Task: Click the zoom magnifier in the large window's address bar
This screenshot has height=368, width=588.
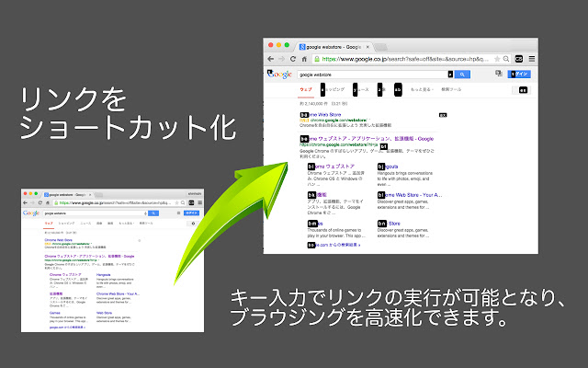Action: point(506,59)
